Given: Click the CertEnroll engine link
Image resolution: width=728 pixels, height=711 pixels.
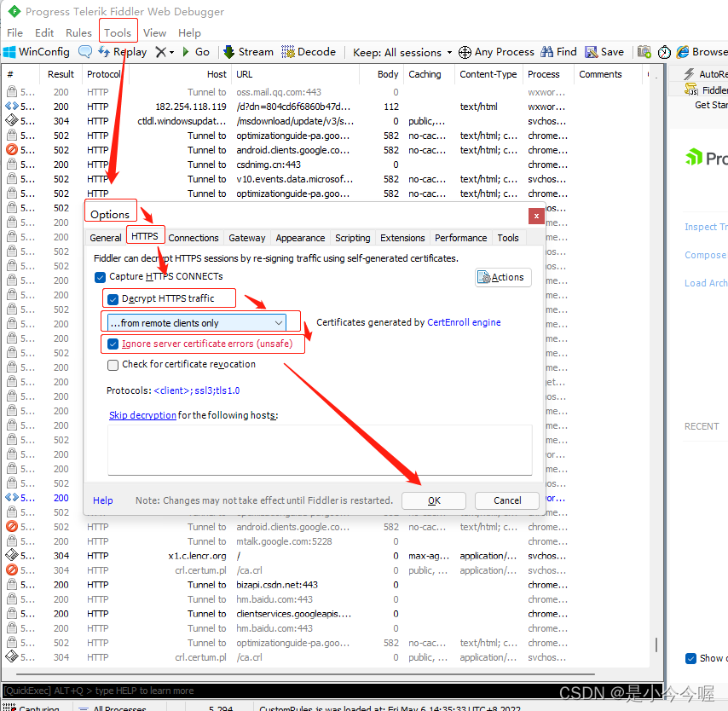Looking at the screenshot, I should pyautogui.click(x=464, y=322).
